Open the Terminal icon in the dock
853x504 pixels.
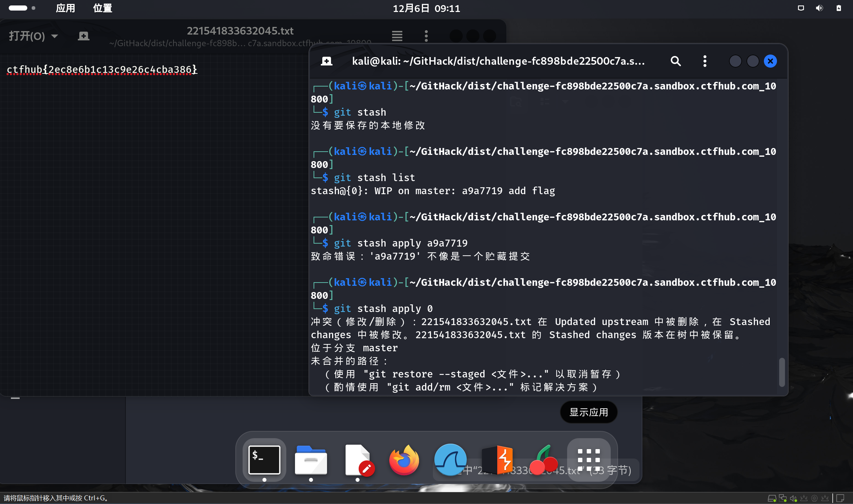click(264, 460)
